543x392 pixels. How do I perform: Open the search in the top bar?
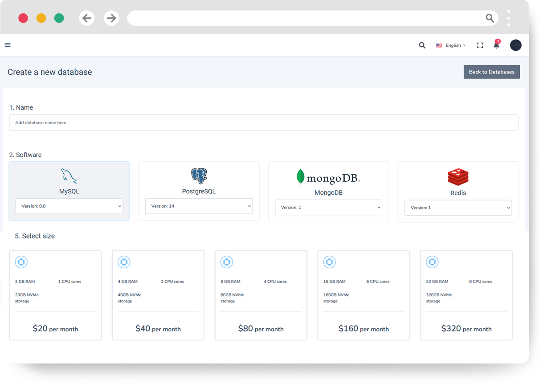tap(422, 45)
